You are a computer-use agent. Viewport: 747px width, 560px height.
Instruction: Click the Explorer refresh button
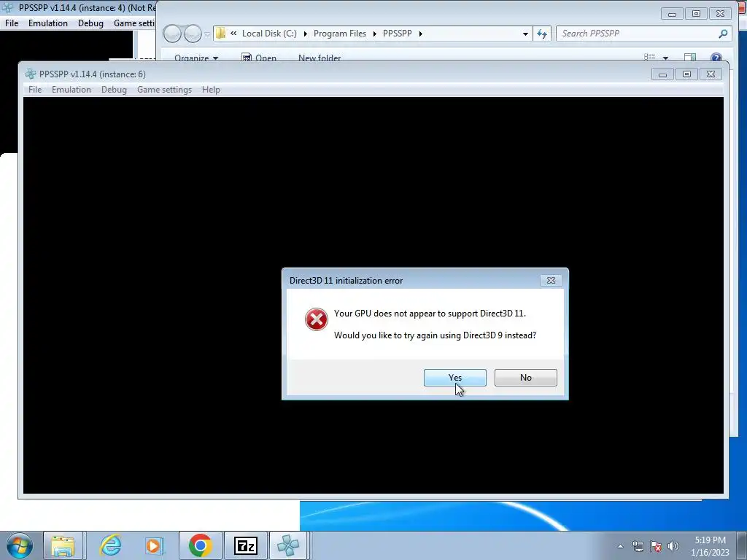(x=542, y=34)
